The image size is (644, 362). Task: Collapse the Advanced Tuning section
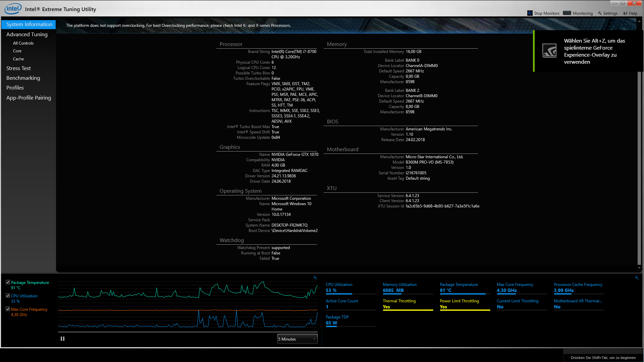point(27,34)
